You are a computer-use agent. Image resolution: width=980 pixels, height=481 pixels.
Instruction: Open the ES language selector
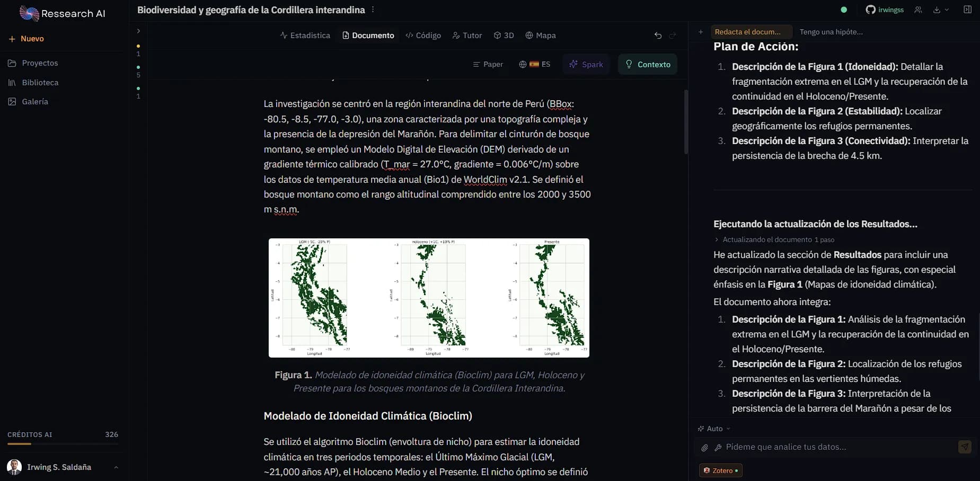534,64
